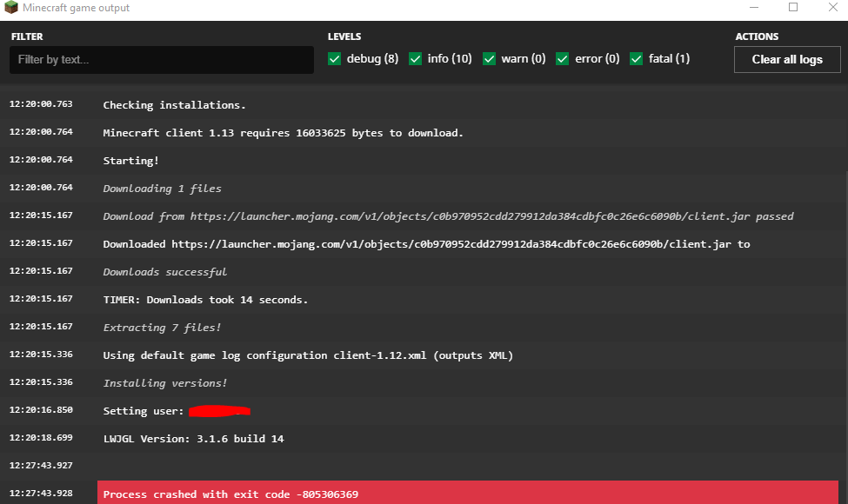Click the Clear all logs button
This screenshot has width=848, height=504.
pos(787,59)
